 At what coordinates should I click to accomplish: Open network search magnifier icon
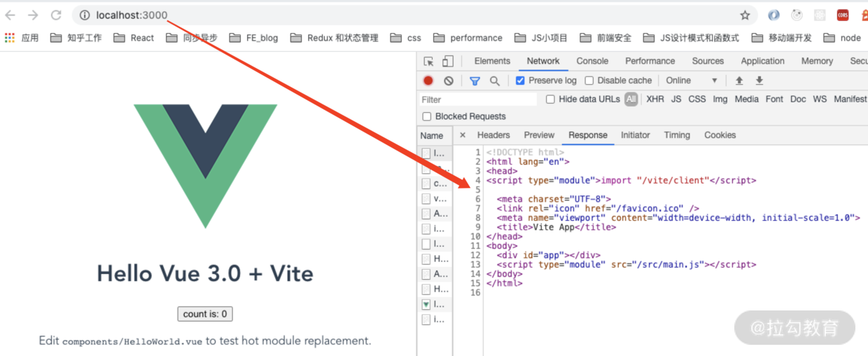[x=494, y=81]
